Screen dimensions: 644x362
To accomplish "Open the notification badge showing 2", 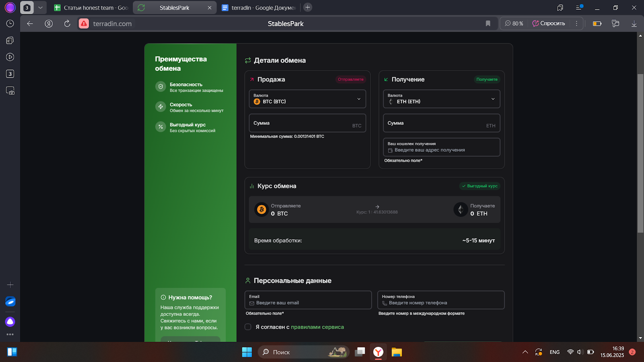I will pyautogui.click(x=632, y=352).
